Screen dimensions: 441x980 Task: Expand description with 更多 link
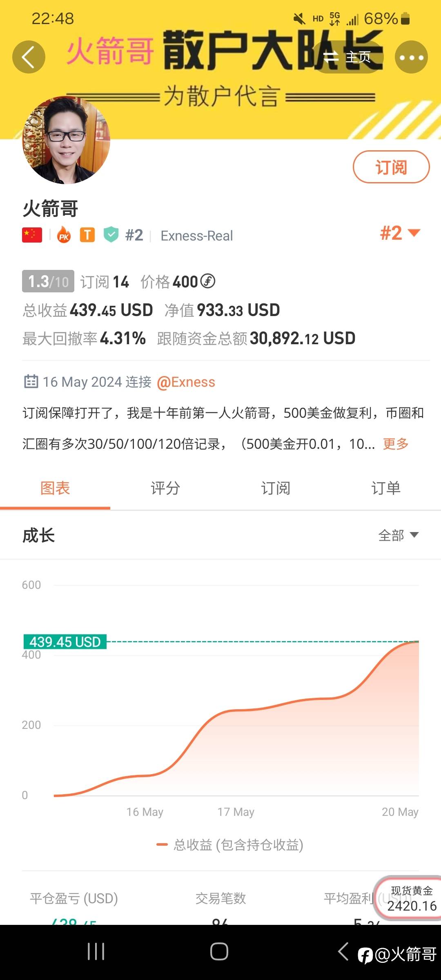tap(395, 443)
